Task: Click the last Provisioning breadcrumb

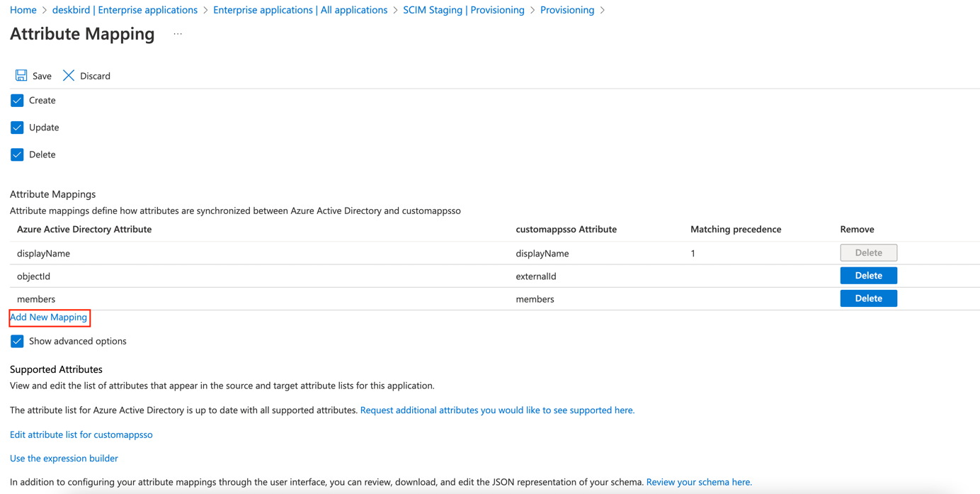Action: 567,10
